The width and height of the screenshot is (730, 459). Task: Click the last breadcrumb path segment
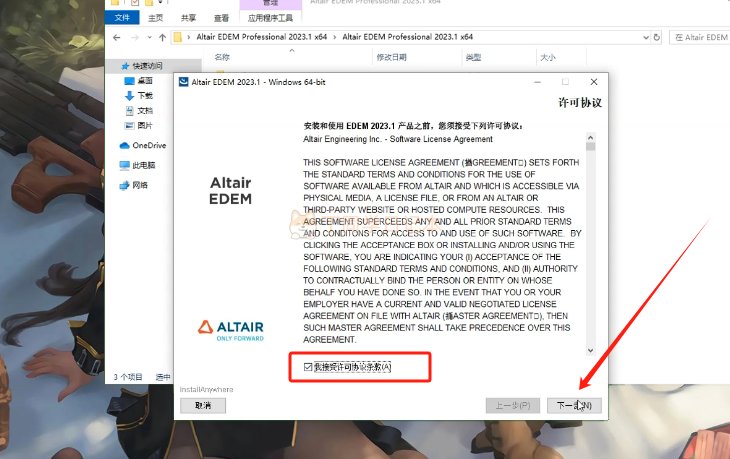tap(407, 37)
